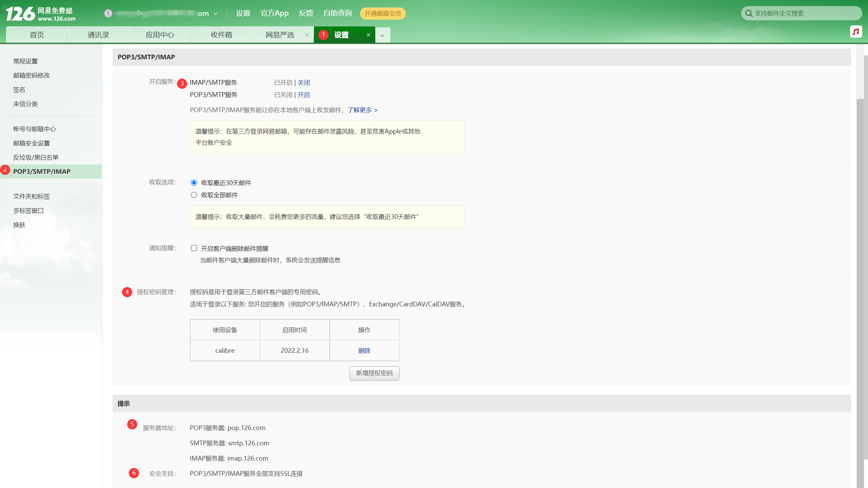The height and width of the screenshot is (488, 868).
Task: Click the red number 5 marker
Action: click(x=132, y=424)
